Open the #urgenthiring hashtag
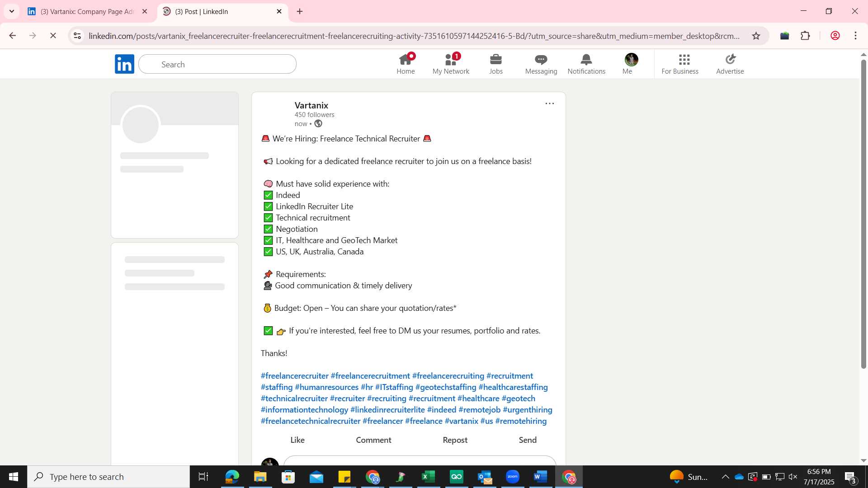The height and width of the screenshot is (488, 868). click(x=528, y=410)
